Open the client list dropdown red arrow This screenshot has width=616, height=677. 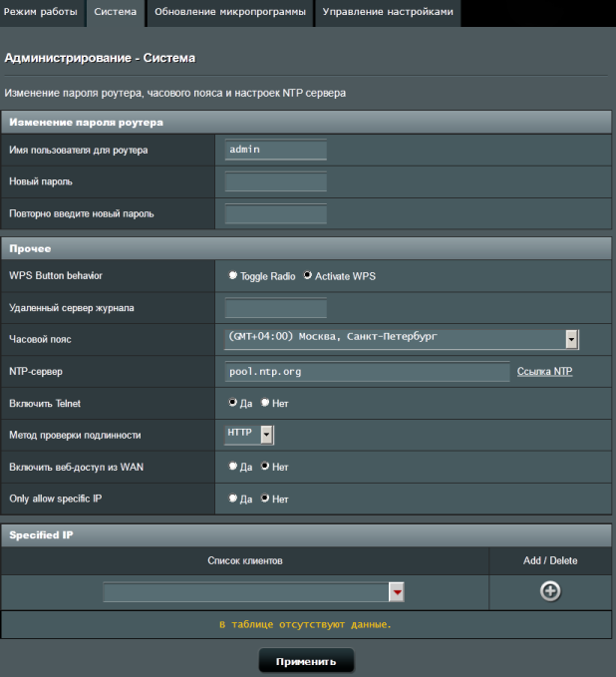point(397,592)
